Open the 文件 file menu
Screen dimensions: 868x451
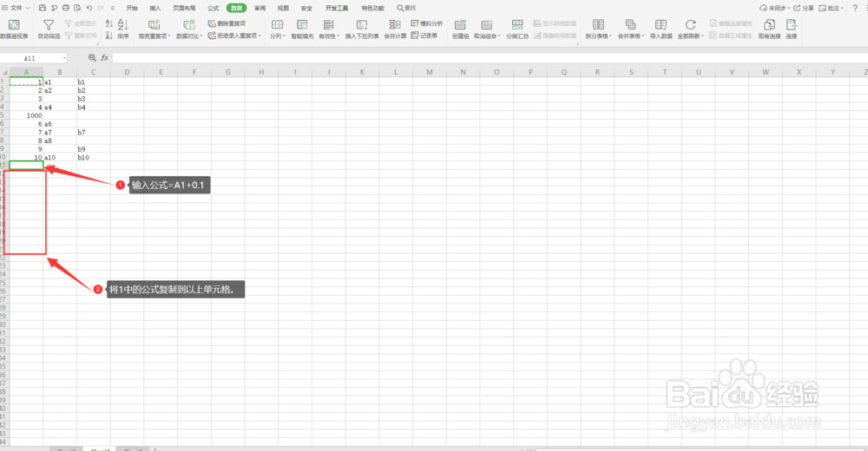pyautogui.click(x=16, y=8)
